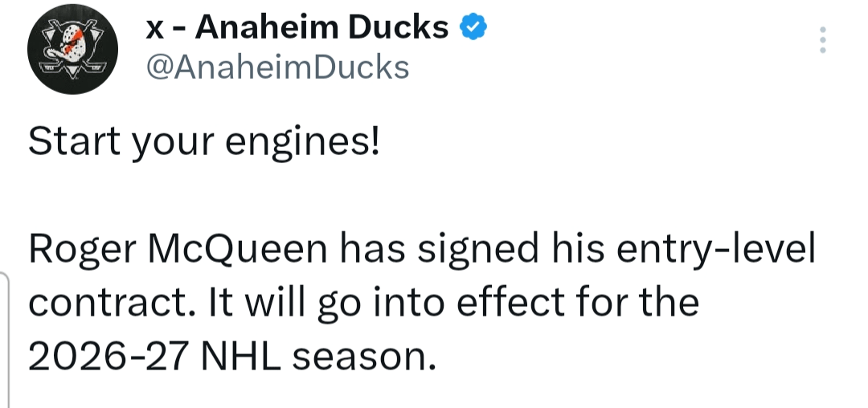Open the three-dot more options menu
The image size is (868, 408).
822,39
